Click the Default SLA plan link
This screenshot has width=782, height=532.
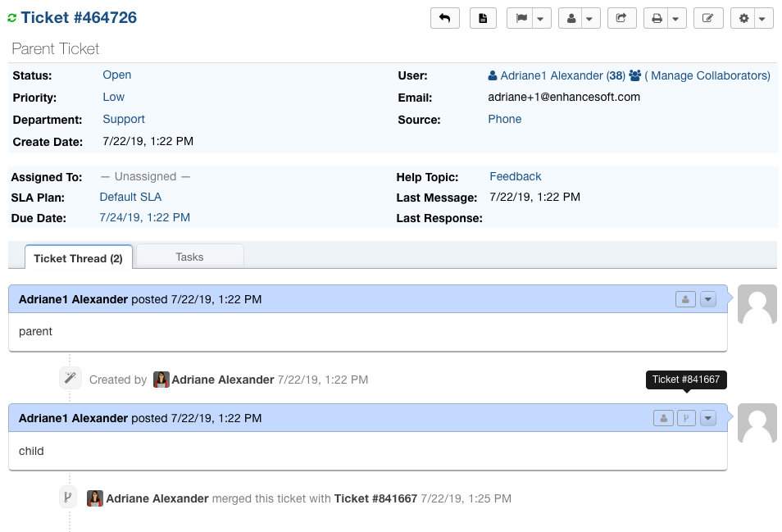tap(130, 197)
